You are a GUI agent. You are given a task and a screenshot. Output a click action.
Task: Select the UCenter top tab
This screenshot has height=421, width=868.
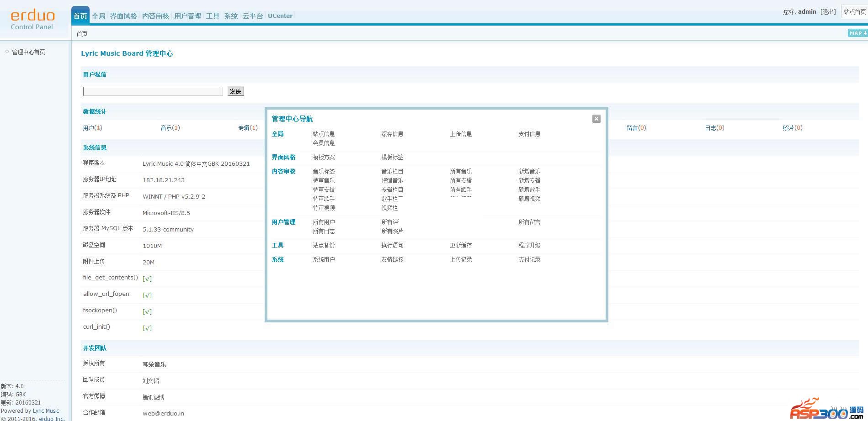coord(280,16)
